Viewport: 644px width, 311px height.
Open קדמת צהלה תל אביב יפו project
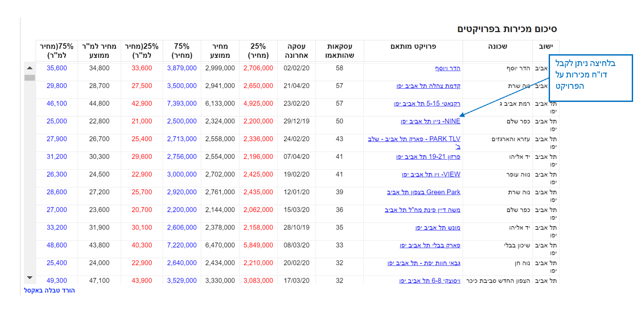pos(428,86)
